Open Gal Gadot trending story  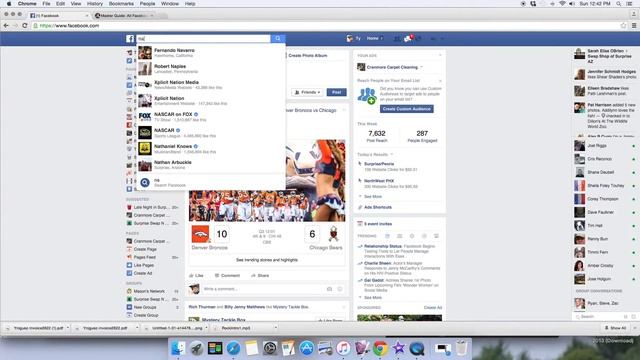[x=374, y=281]
